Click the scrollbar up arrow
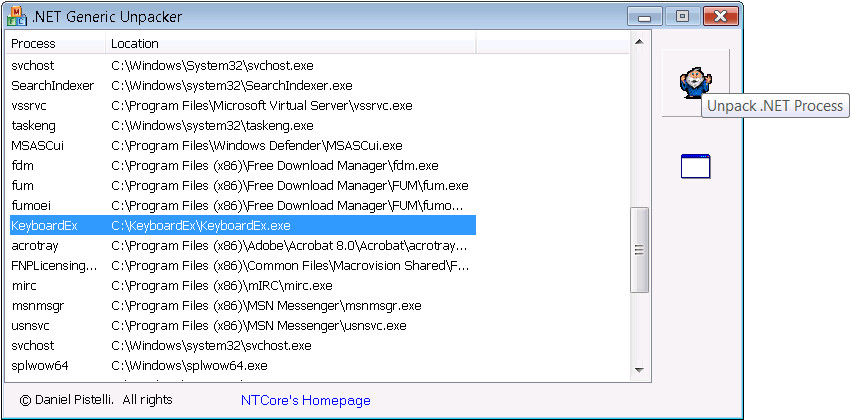Viewport: 851px width, 420px height. point(639,42)
